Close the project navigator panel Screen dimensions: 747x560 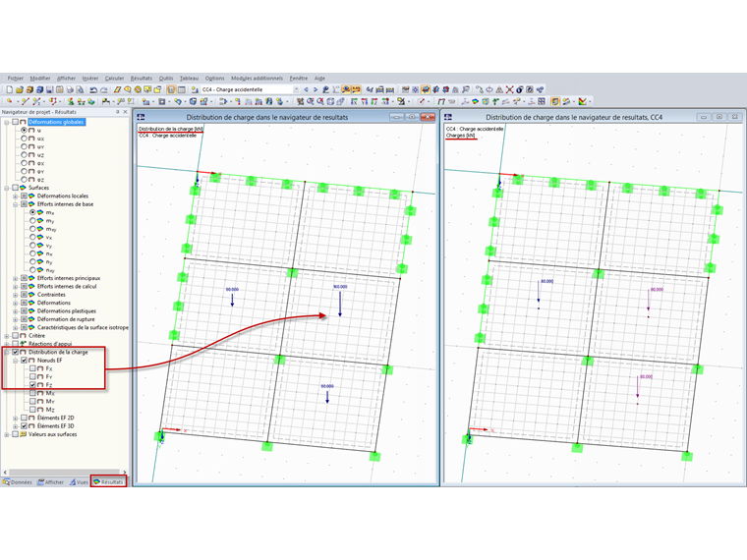coord(125,112)
